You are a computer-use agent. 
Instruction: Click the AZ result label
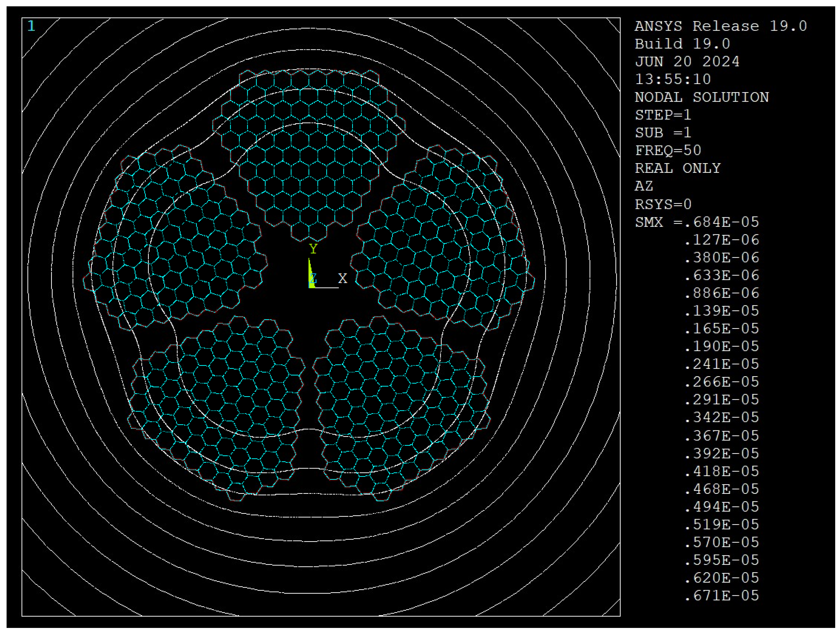(x=644, y=186)
